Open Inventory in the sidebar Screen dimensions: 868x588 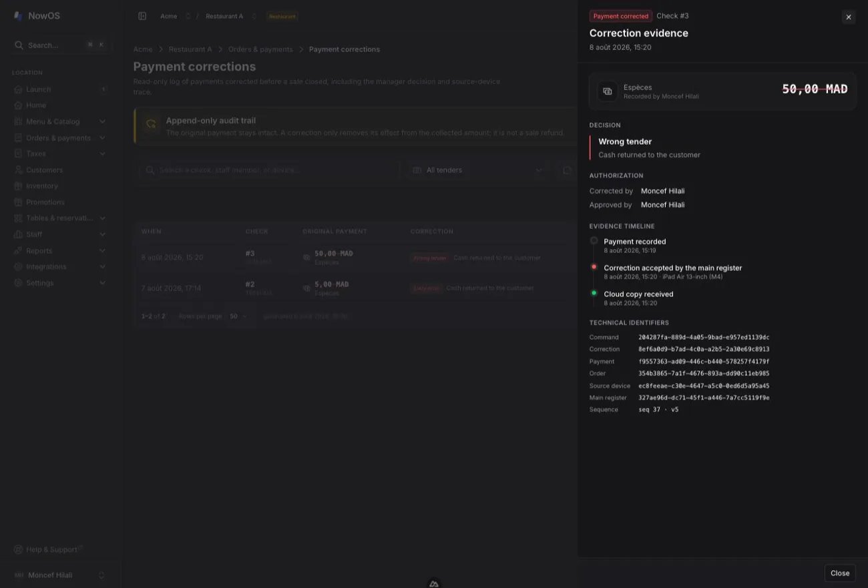[60, 186]
